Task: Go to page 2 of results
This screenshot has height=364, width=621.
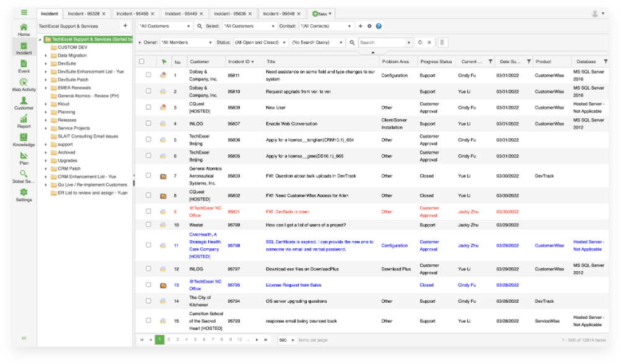Action: tap(169, 339)
